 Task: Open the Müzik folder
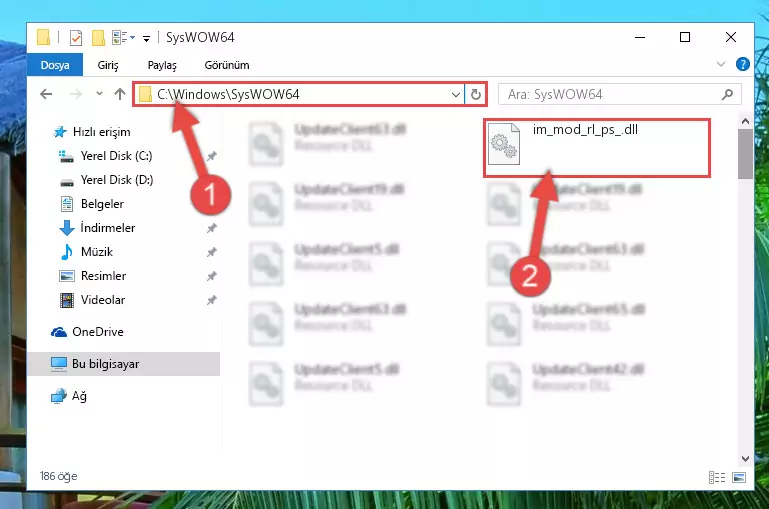(x=97, y=252)
